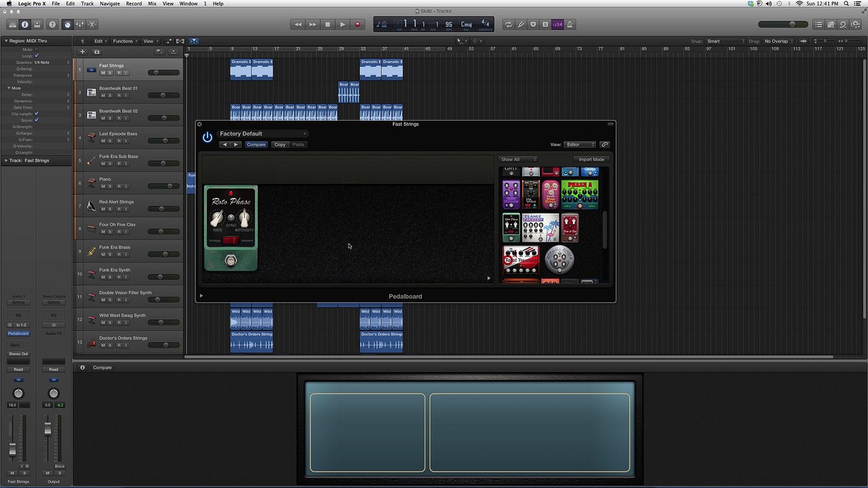Open the Pedalboard preset Factory Default dropdown

click(x=263, y=134)
